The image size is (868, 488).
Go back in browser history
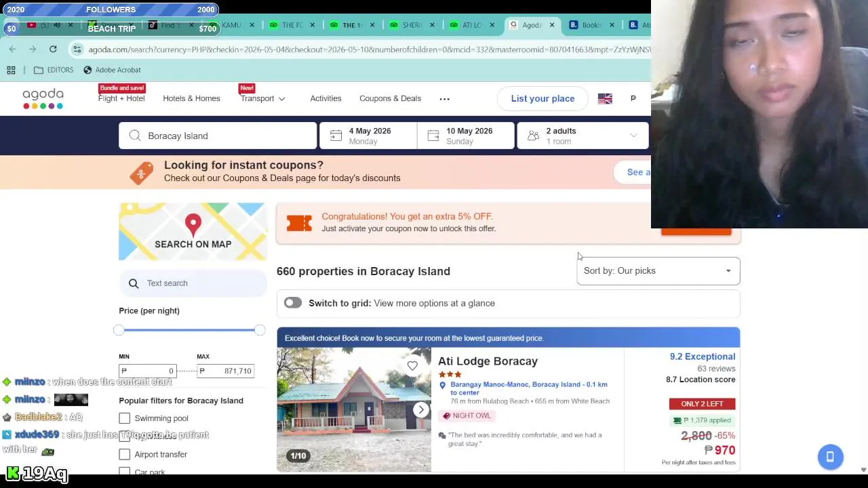click(x=12, y=49)
